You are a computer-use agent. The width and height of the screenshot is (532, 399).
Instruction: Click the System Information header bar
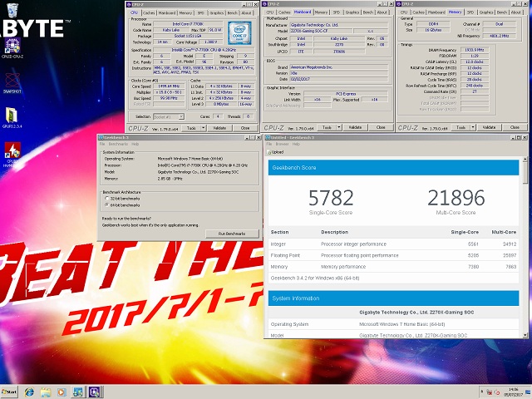click(x=393, y=298)
